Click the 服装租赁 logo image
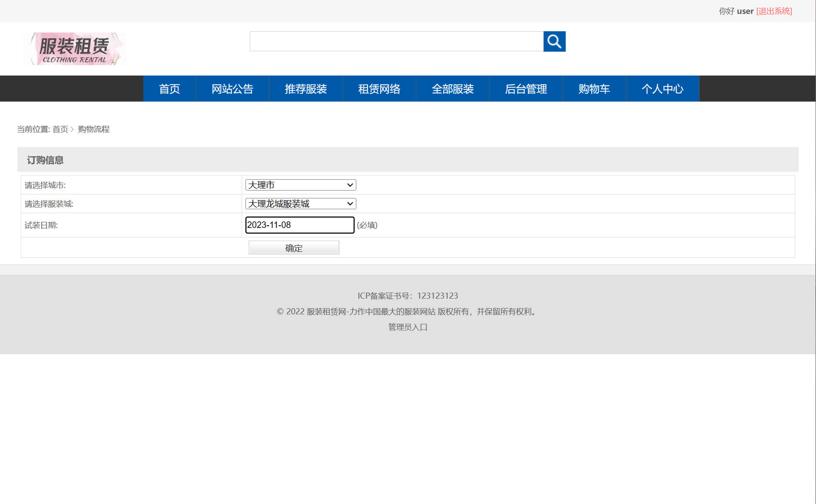 74,48
